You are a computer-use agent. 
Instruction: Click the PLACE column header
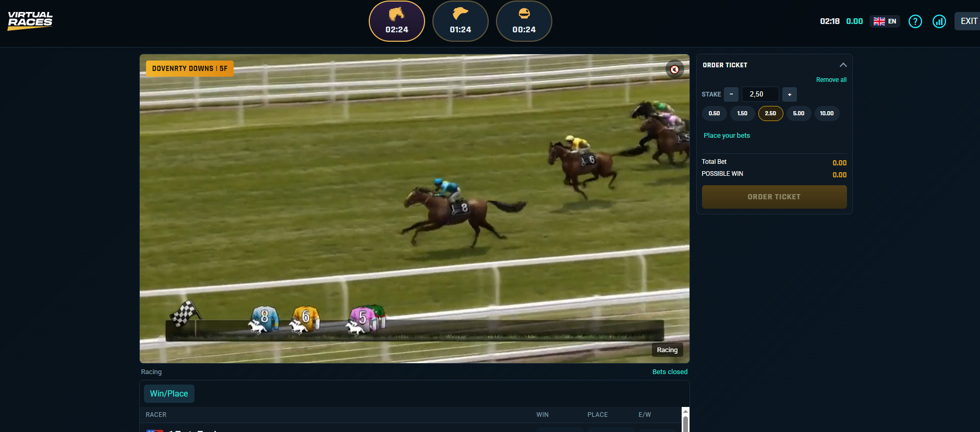tap(598, 415)
